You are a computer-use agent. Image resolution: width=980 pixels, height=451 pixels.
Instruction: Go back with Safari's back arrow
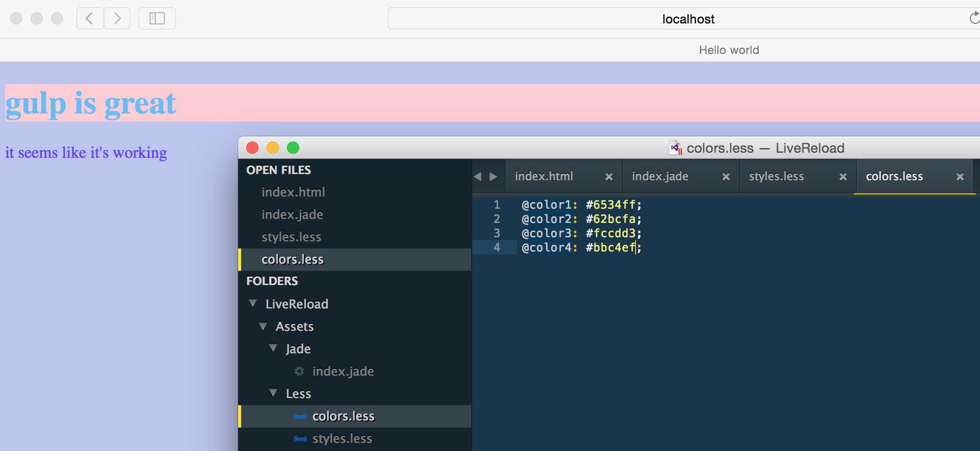pos(90,19)
